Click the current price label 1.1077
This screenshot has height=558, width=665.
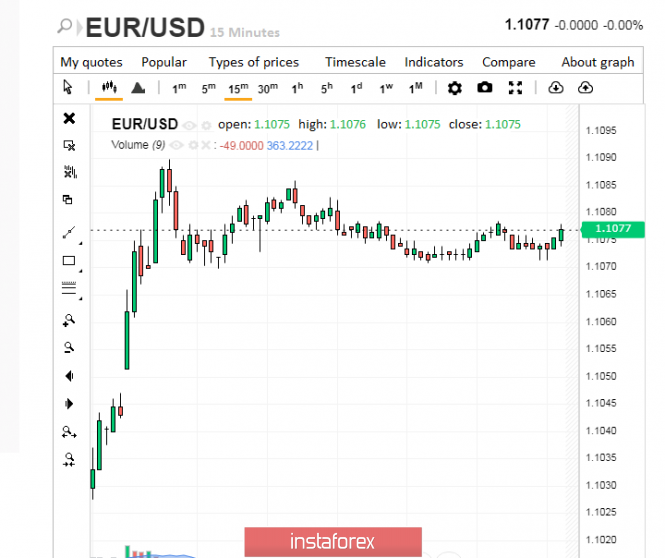[x=613, y=229]
